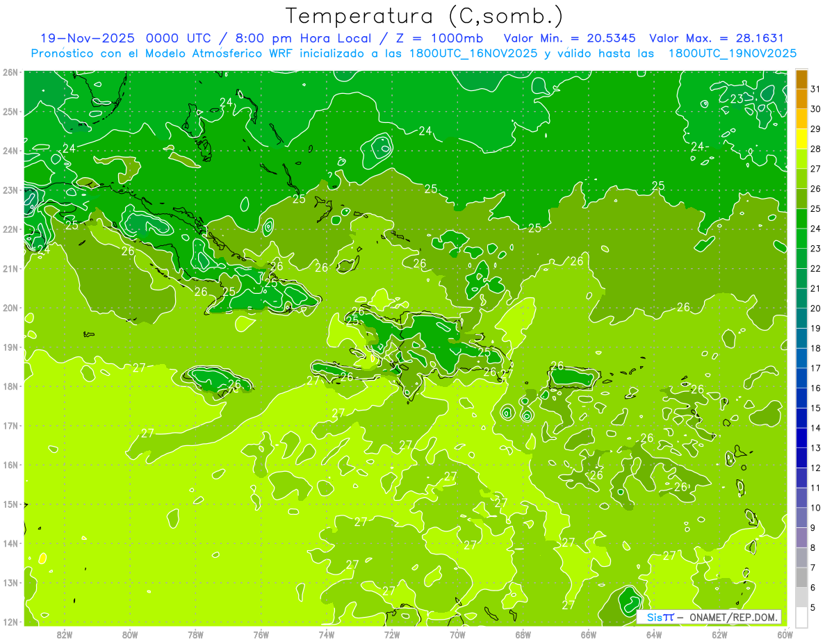Click the longitude axis label "62W"
The height and width of the screenshot is (644, 834).
click(719, 634)
